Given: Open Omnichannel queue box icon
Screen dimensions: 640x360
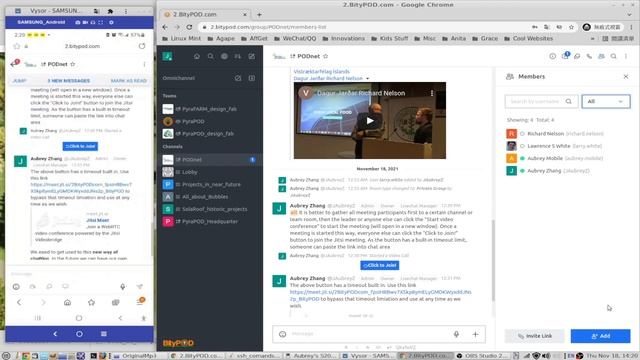Looking at the screenshot, I should point(251,78).
